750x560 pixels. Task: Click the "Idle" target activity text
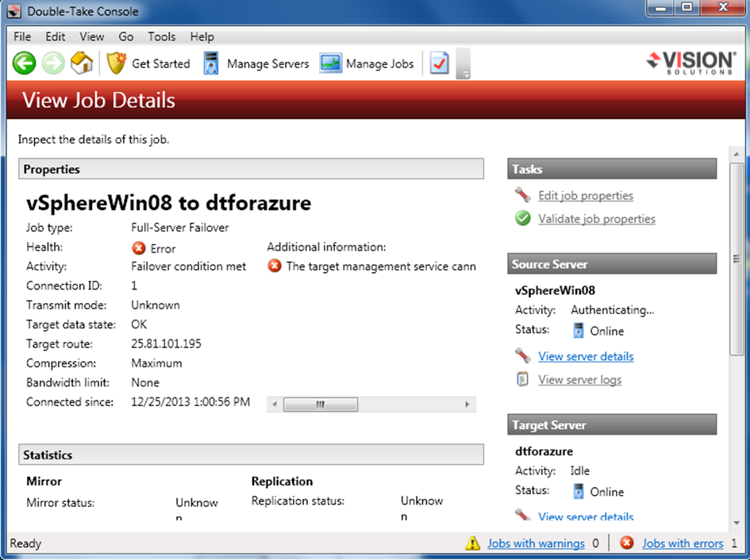pyautogui.click(x=579, y=470)
